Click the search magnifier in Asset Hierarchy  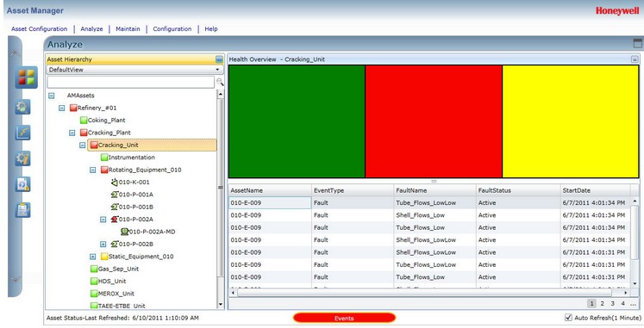pyautogui.click(x=220, y=82)
